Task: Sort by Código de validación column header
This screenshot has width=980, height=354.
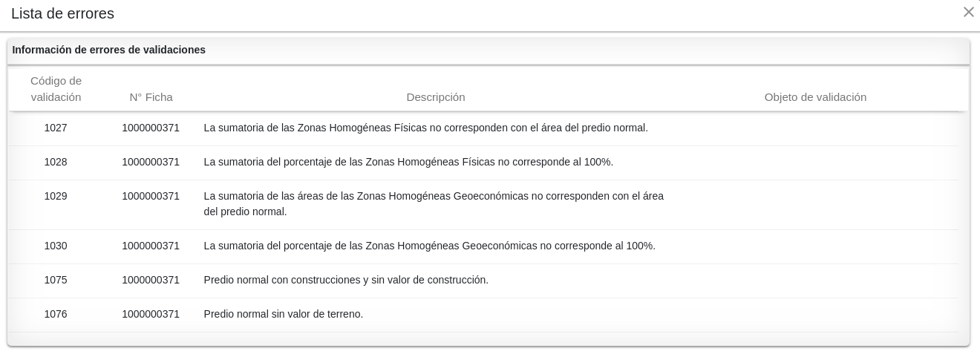Action: (56, 89)
